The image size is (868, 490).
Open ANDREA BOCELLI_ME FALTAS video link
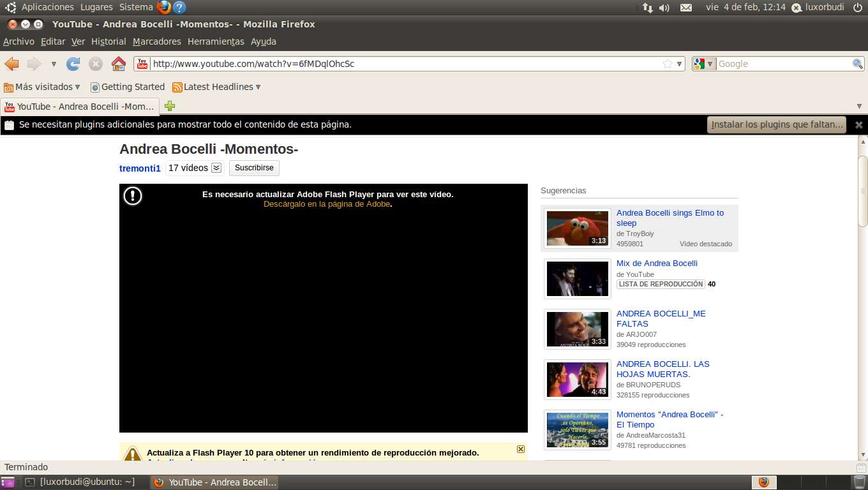point(661,318)
